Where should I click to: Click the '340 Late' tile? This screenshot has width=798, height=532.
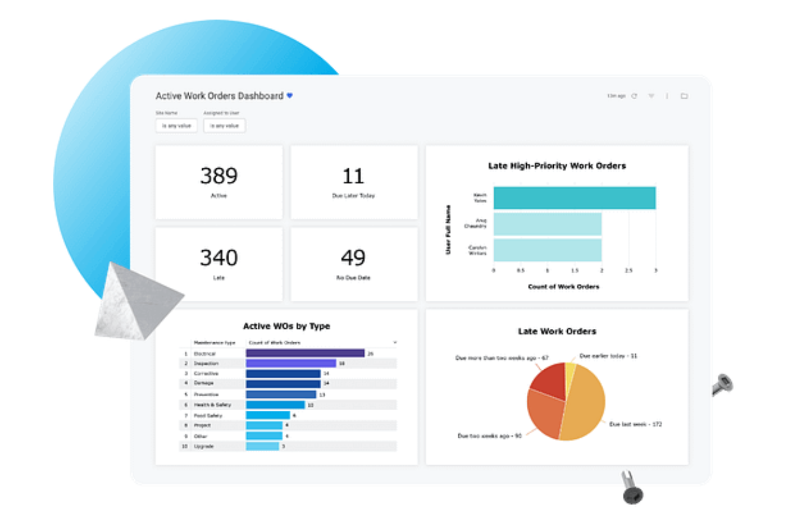218,264
